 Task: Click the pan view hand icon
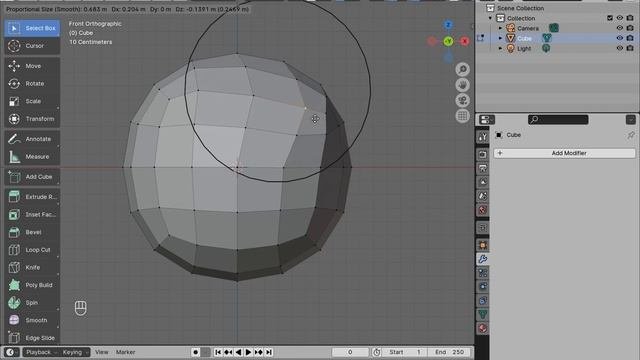pos(462,85)
